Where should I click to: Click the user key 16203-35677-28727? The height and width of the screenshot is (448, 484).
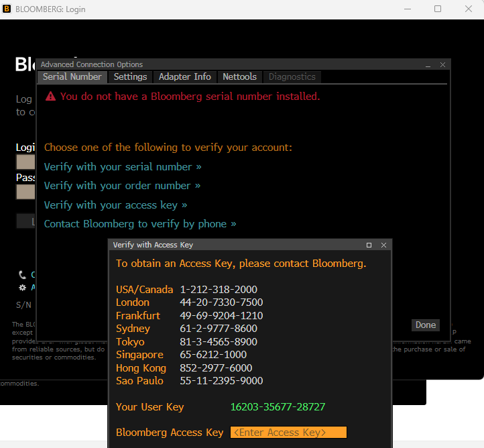coord(278,407)
